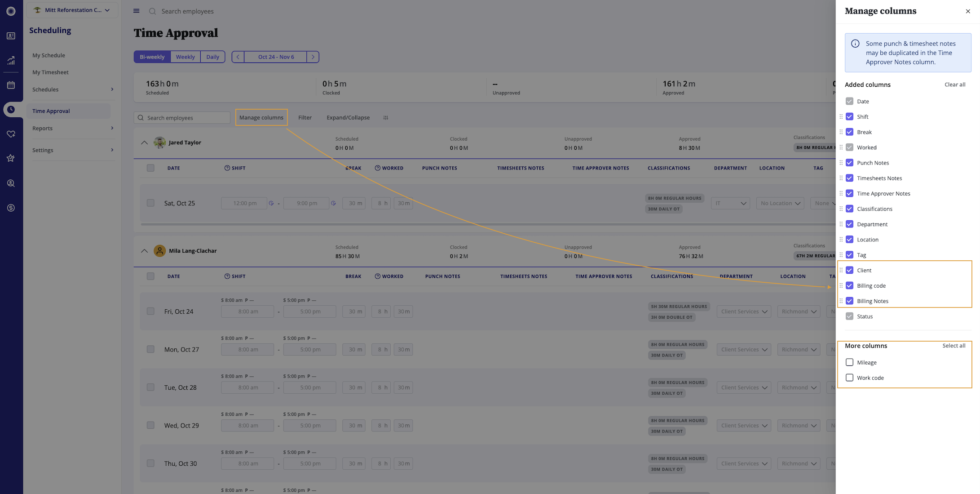The height and width of the screenshot is (494, 980).
Task: Switch to the Weekly view tab
Action: point(185,57)
